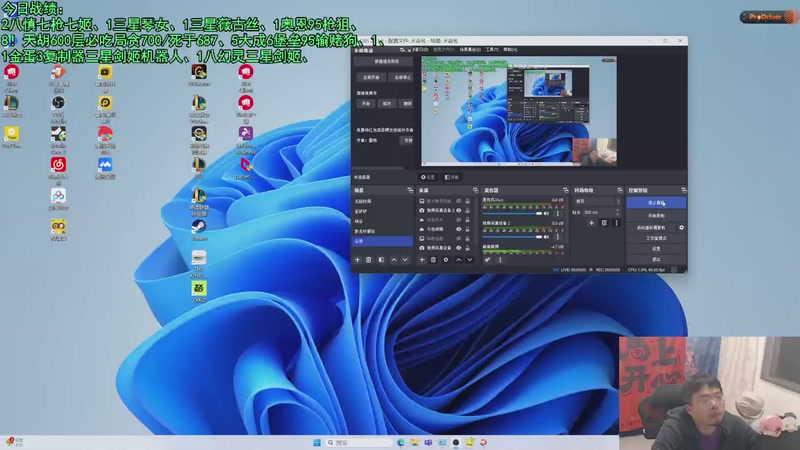This screenshot has height=450, width=800.
Task: Move the selected scene up
Action: (x=394, y=260)
